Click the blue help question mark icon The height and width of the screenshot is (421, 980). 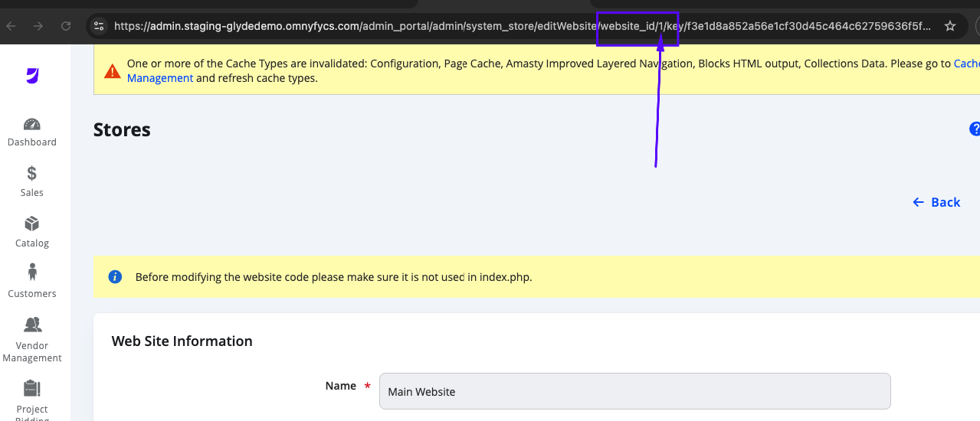[975, 129]
